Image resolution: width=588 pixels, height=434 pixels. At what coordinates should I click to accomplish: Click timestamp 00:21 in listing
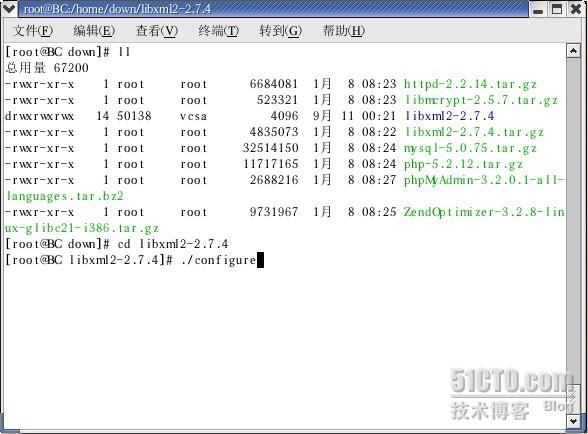click(379, 116)
